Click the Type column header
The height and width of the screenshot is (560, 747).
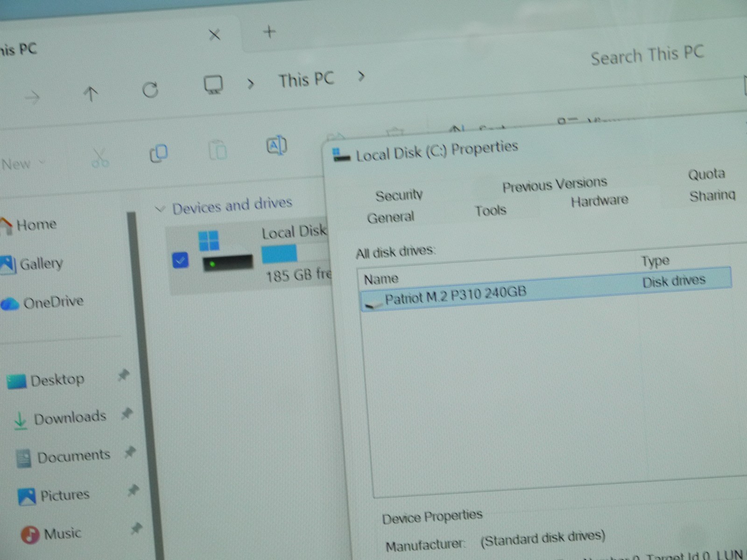tap(655, 261)
